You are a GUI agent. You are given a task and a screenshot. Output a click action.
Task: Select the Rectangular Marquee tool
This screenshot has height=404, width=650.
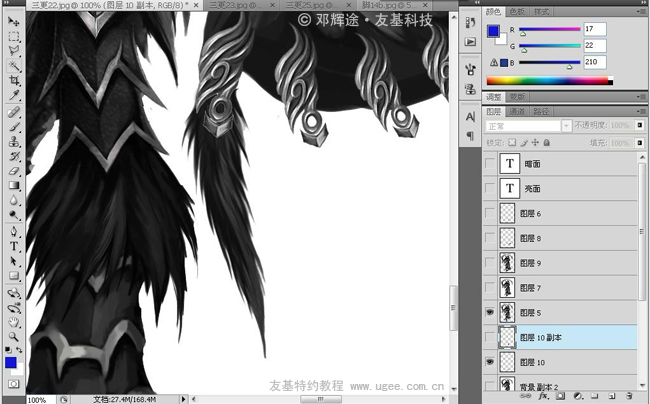(x=14, y=36)
